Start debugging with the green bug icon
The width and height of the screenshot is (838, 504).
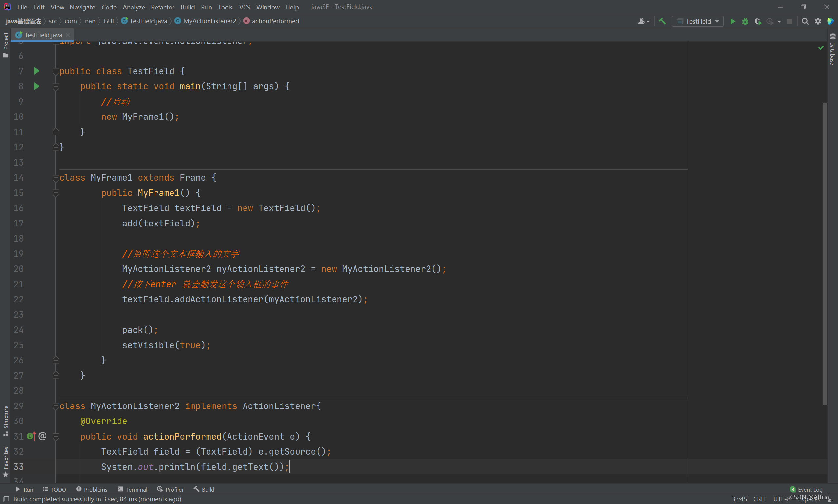(745, 21)
